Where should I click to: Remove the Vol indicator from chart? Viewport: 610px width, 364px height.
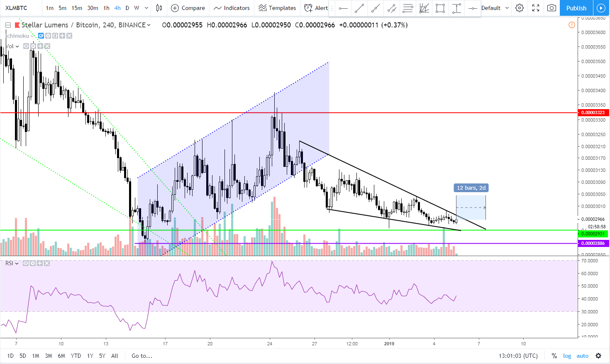coord(47,46)
